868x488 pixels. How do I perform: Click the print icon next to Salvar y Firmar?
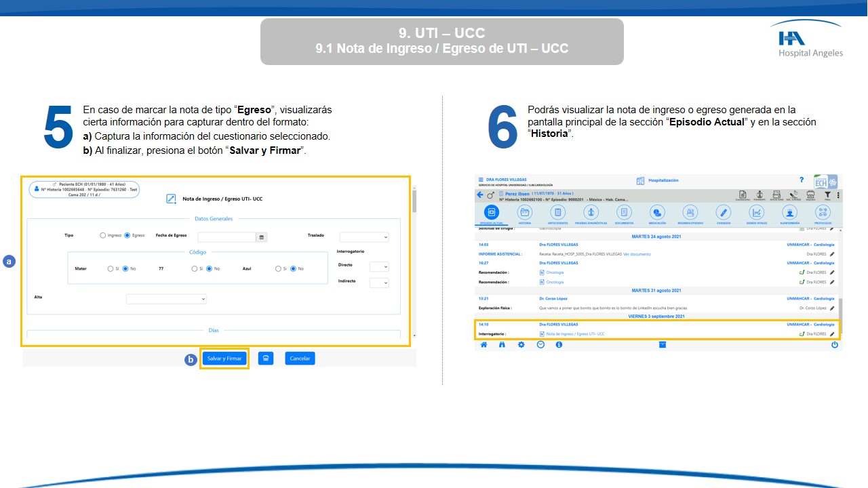point(266,359)
